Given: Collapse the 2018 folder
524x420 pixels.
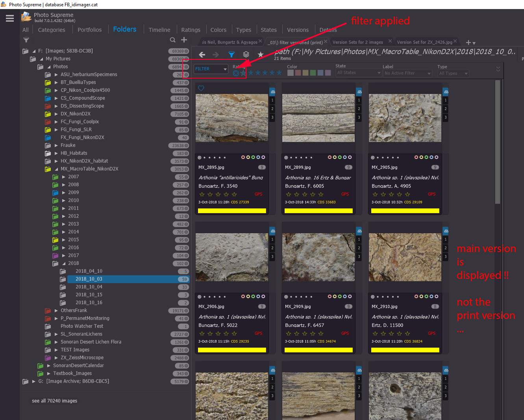Looking at the screenshot, I should pyautogui.click(x=64, y=263).
